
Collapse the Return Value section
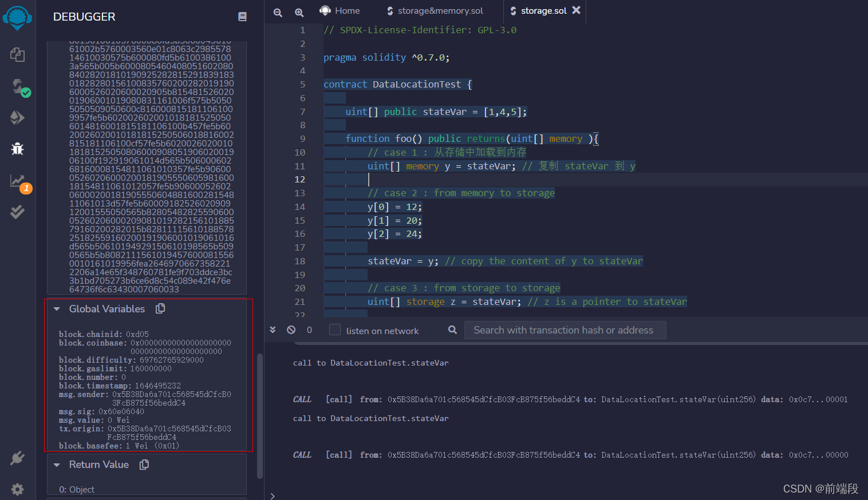57,465
